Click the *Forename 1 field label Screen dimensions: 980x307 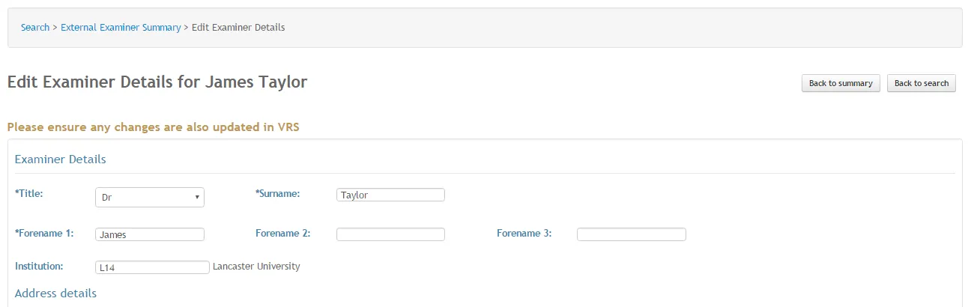(44, 233)
